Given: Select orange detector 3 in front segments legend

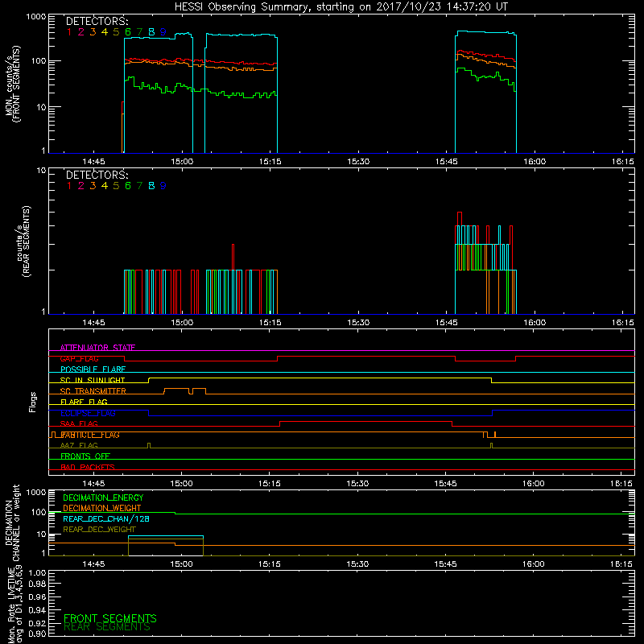Looking at the screenshot, I should (93, 32).
